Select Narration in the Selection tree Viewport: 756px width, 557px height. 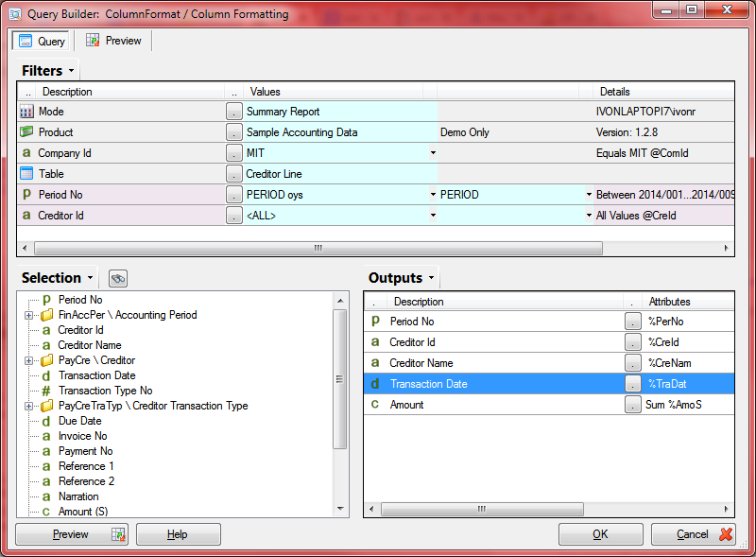[x=78, y=496]
